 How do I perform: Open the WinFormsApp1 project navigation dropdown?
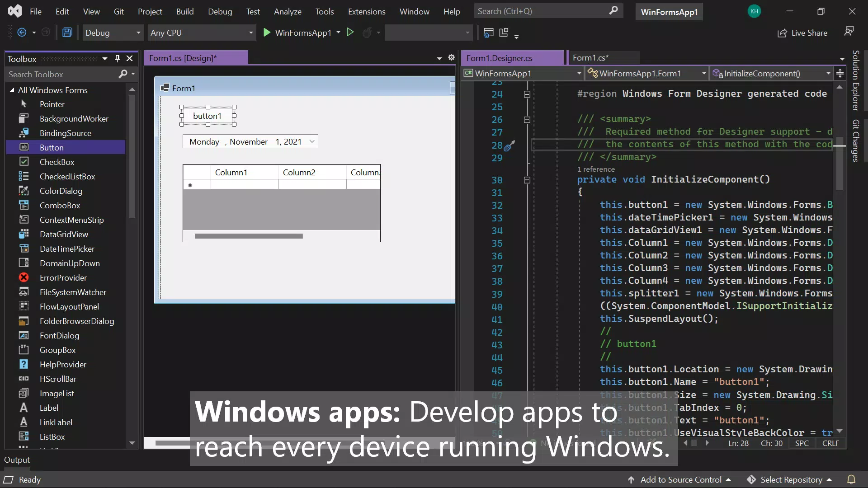click(523, 73)
